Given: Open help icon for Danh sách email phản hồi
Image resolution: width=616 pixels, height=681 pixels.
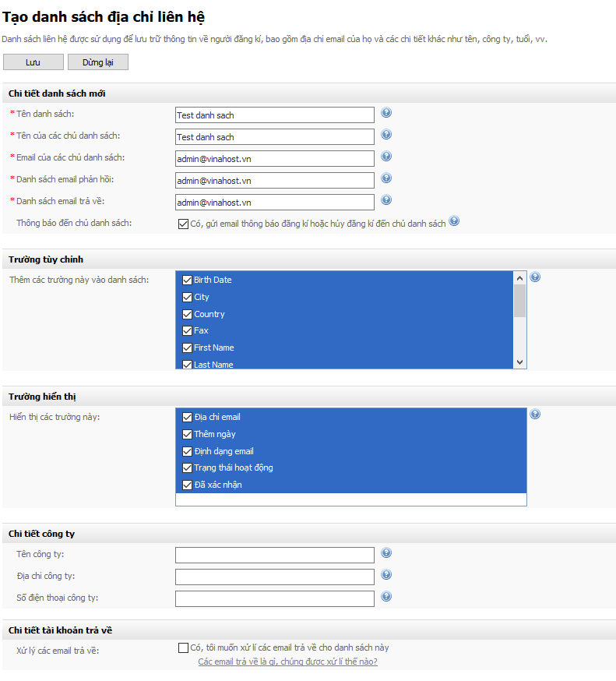Looking at the screenshot, I should [386, 178].
